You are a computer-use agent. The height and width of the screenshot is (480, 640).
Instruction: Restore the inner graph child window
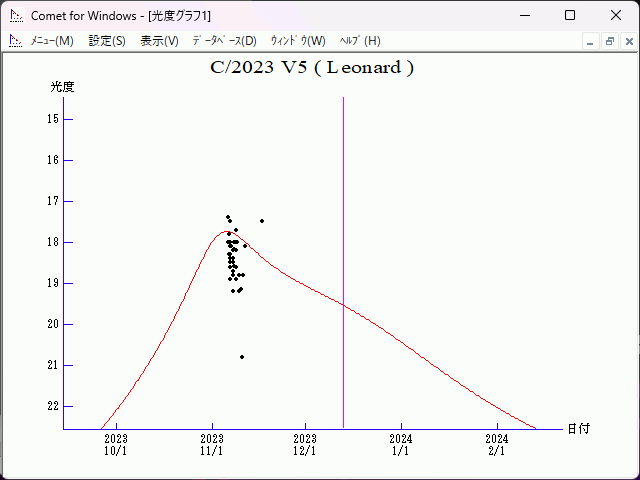tap(609, 41)
